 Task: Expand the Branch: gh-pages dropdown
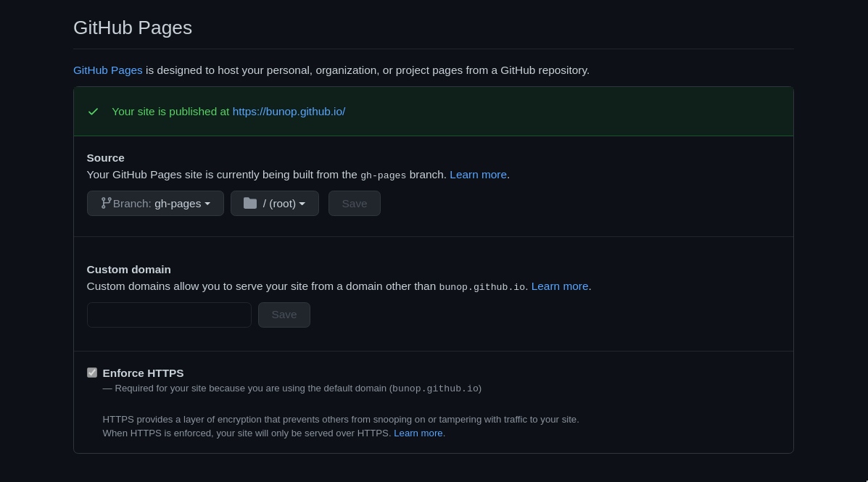point(156,204)
